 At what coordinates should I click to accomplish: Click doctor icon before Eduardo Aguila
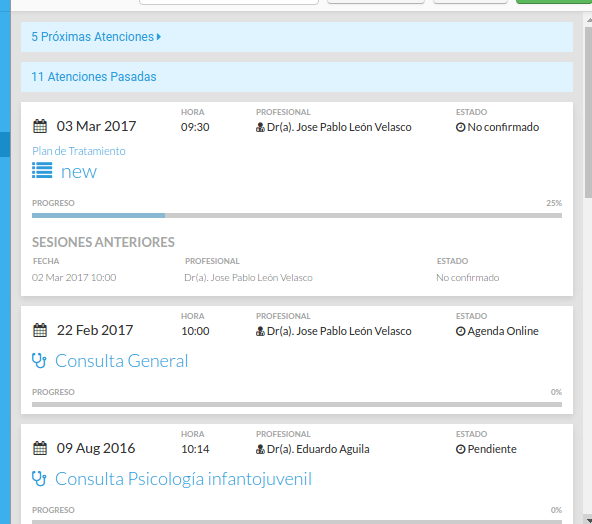pos(260,449)
